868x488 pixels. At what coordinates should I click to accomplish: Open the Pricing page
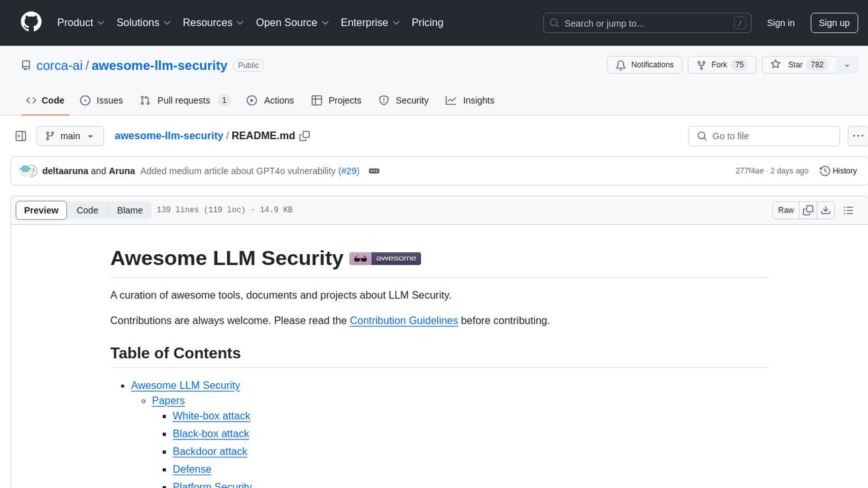(428, 22)
